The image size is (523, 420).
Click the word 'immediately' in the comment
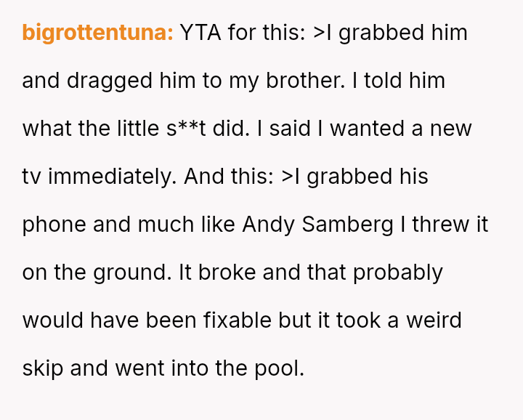point(112,177)
